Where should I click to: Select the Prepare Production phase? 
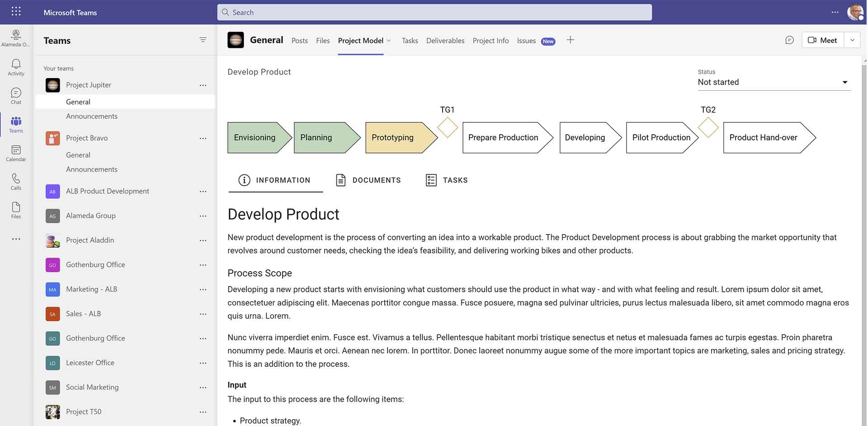(x=508, y=138)
